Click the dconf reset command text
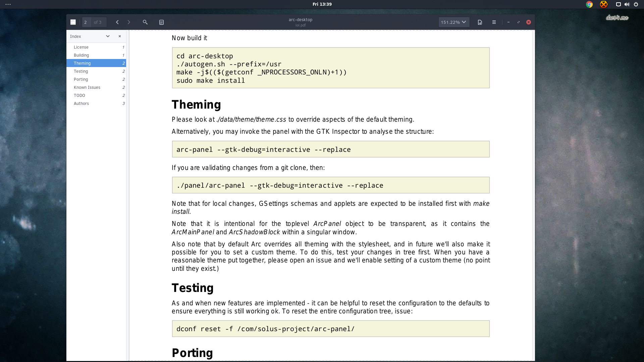The image size is (644, 362). [265, 329]
